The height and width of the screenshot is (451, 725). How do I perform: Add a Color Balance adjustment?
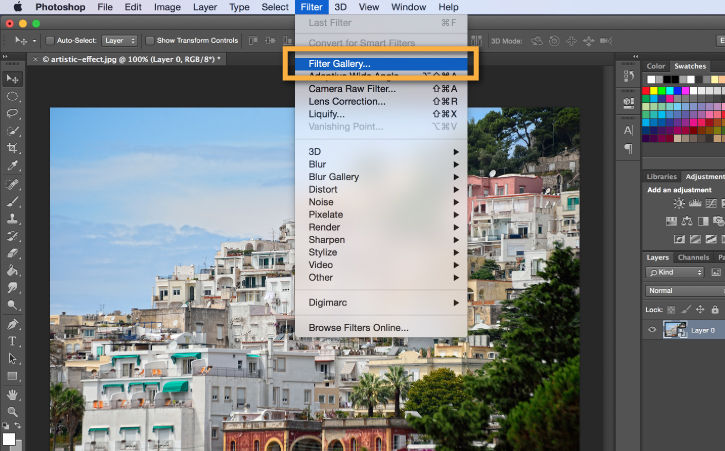[x=687, y=221]
